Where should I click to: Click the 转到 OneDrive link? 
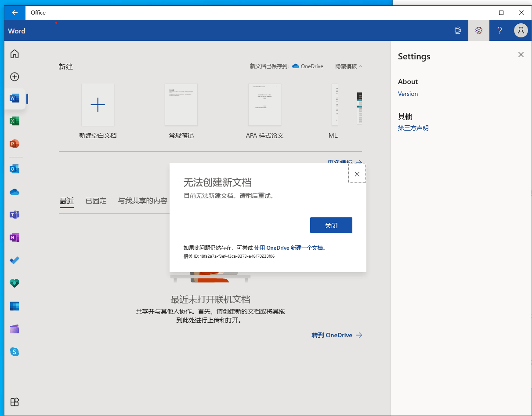[x=337, y=335]
